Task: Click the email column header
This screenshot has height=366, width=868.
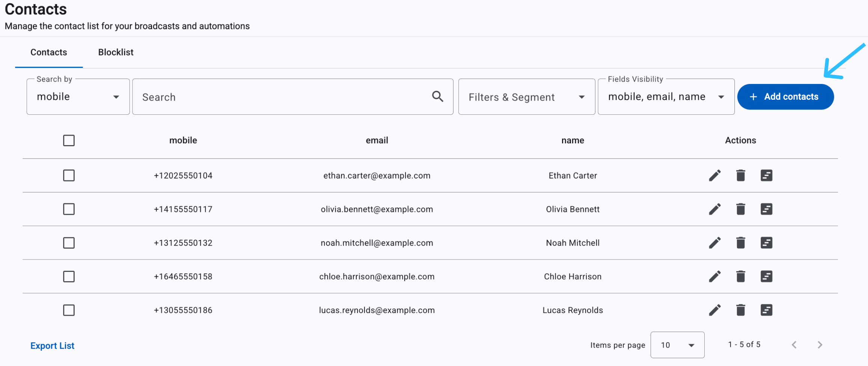Action: pyautogui.click(x=377, y=141)
